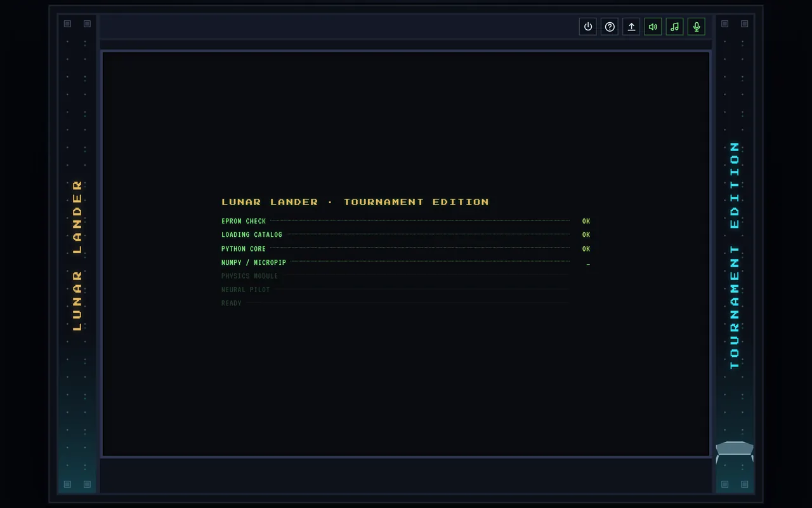
Task: Click the 'EPROM CHECK' boot line
Action: pos(406,221)
